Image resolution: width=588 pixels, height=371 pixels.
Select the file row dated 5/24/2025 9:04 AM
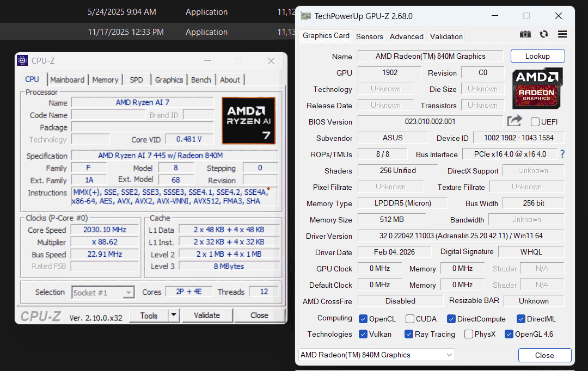coord(148,11)
